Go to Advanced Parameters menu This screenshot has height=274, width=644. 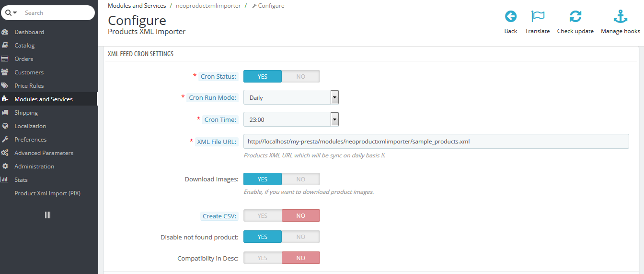(44, 153)
